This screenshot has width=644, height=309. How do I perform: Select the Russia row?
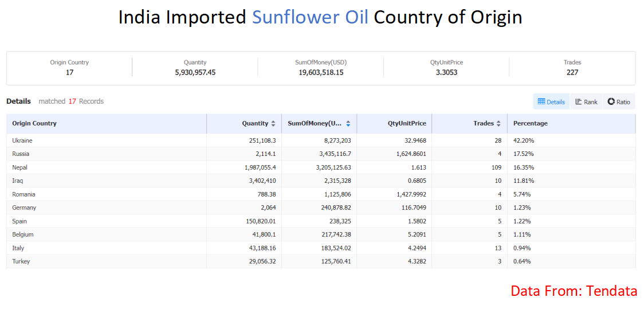pos(321,154)
